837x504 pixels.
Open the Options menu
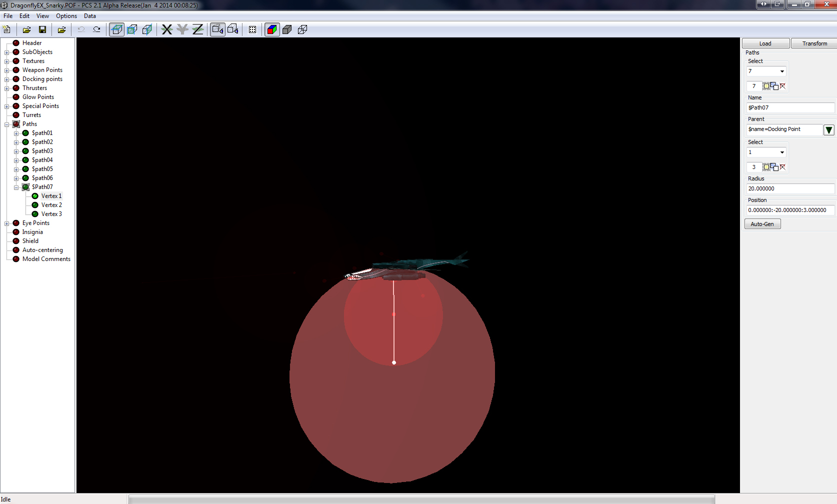point(66,16)
